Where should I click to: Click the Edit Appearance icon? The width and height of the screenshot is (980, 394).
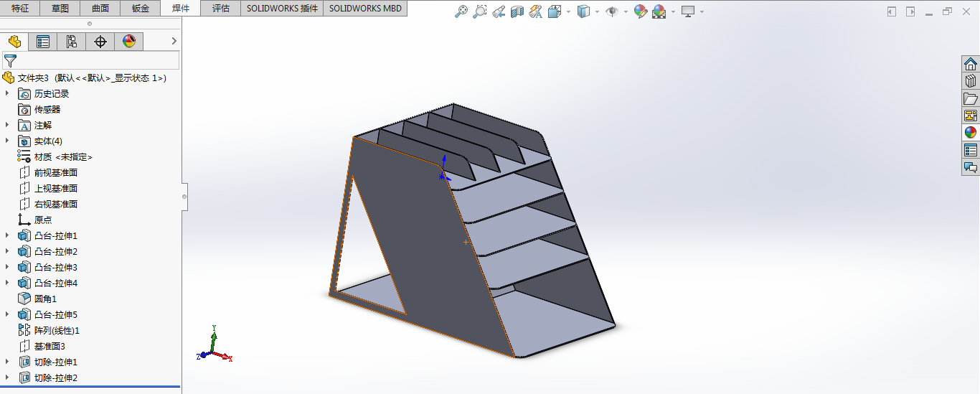[640, 11]
